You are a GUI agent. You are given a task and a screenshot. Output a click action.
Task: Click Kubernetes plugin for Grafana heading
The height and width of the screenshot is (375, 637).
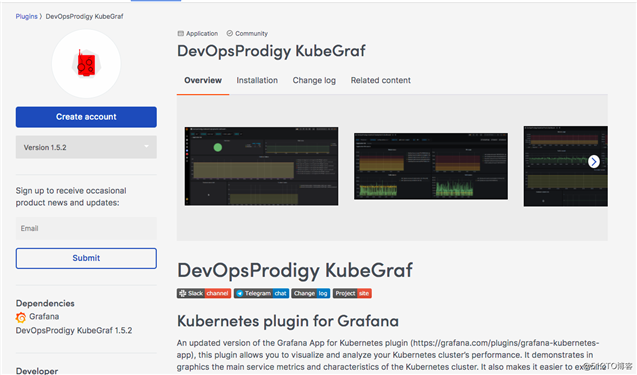coord(288,321)
